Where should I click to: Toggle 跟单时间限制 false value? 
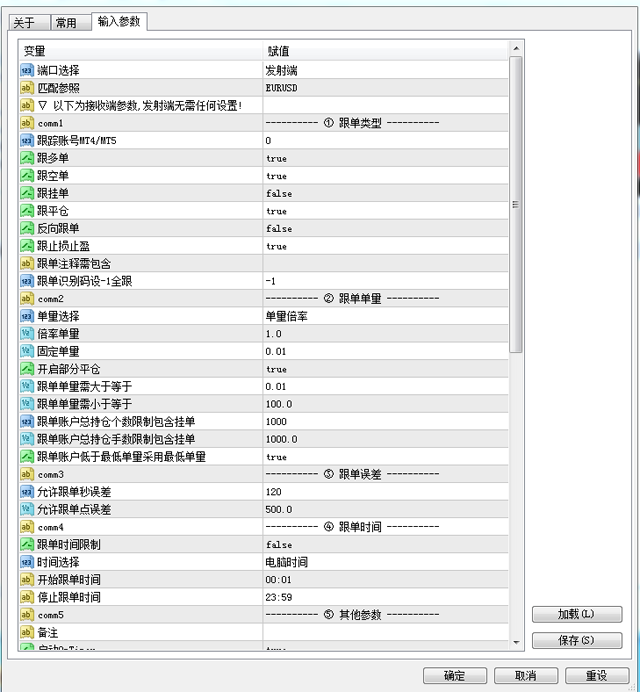pos(279,545)
